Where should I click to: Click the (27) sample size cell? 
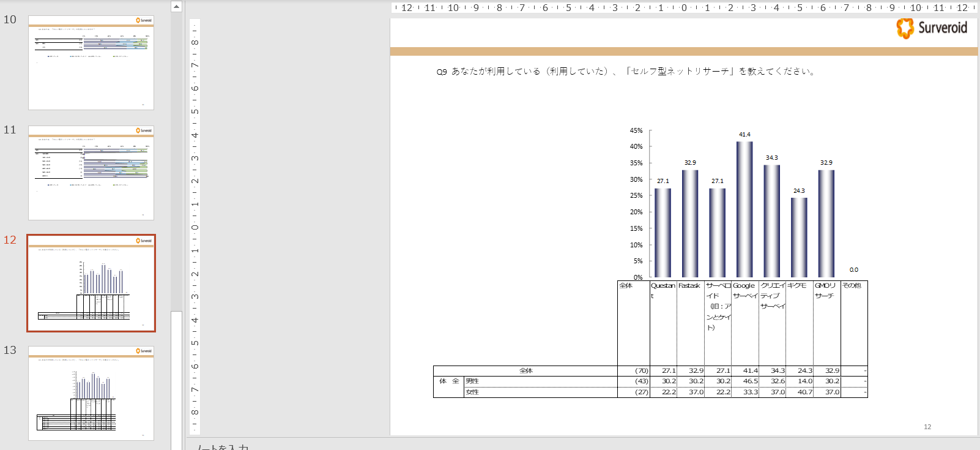coord(634,392)
